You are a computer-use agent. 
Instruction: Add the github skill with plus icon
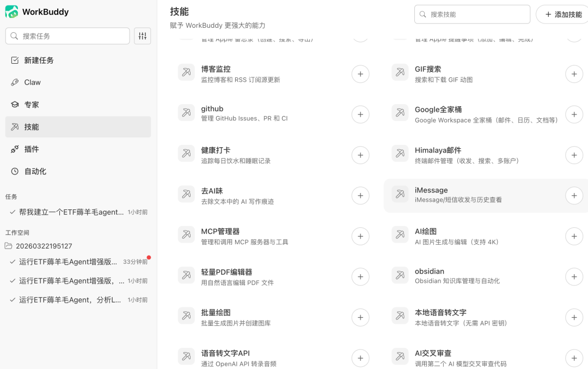coord(360,114)
